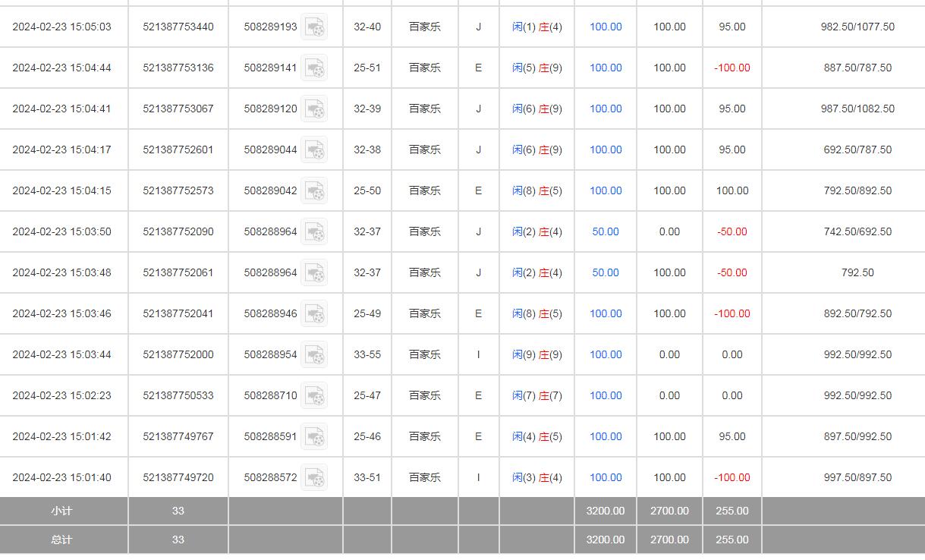The image size is (925, 560).
Task: Open the blue 50.00 amount in 15:03:50 row
Action: tap(606, 231)
